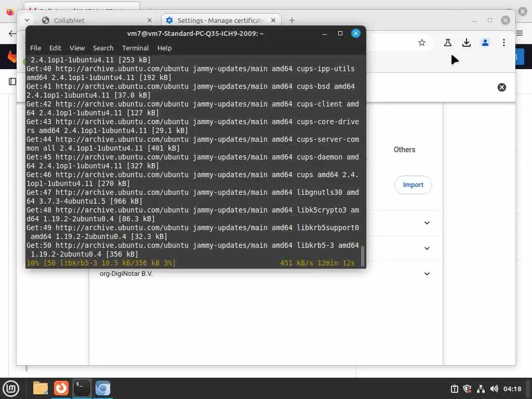
Task: Expand the first certificate row below Import
Action: (427, 223)
